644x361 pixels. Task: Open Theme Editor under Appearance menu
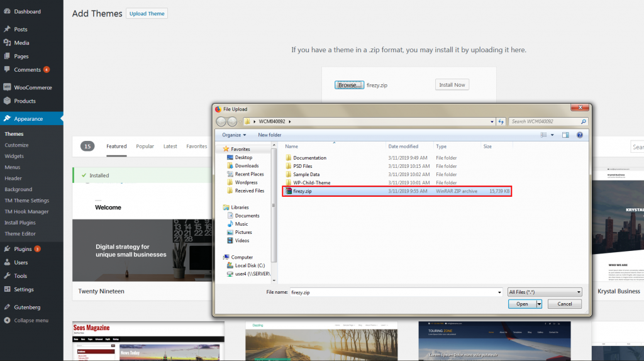pos(20,234)
